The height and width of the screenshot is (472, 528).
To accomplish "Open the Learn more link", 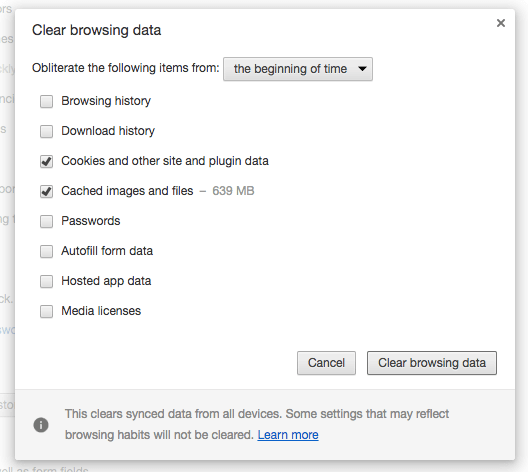I will coord(288,435).
